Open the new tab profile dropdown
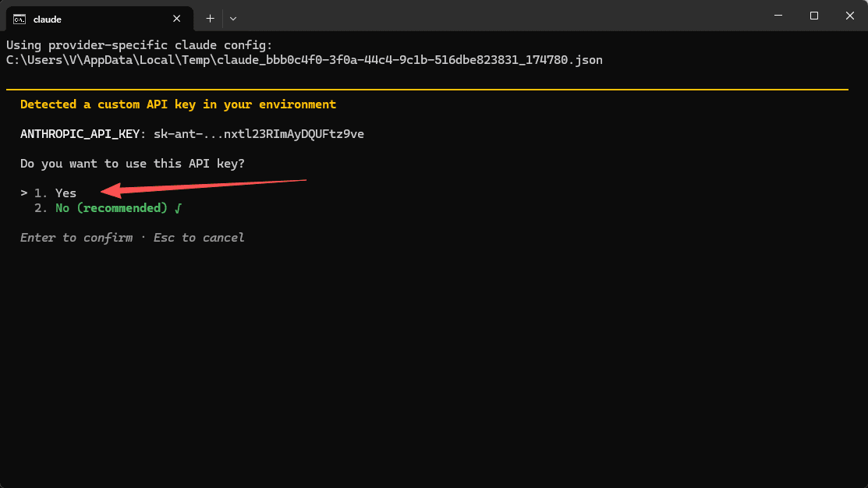This screenshot has width=868, height=488. click(233, 18)
